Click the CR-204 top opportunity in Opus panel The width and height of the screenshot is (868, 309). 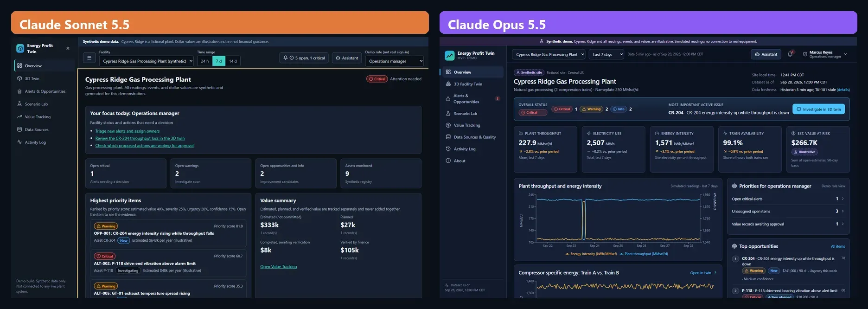(788, 269)
